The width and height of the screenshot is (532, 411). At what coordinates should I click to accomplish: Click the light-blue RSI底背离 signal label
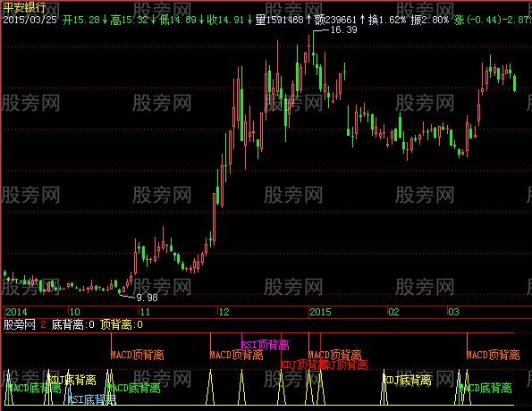pos(91,399)
